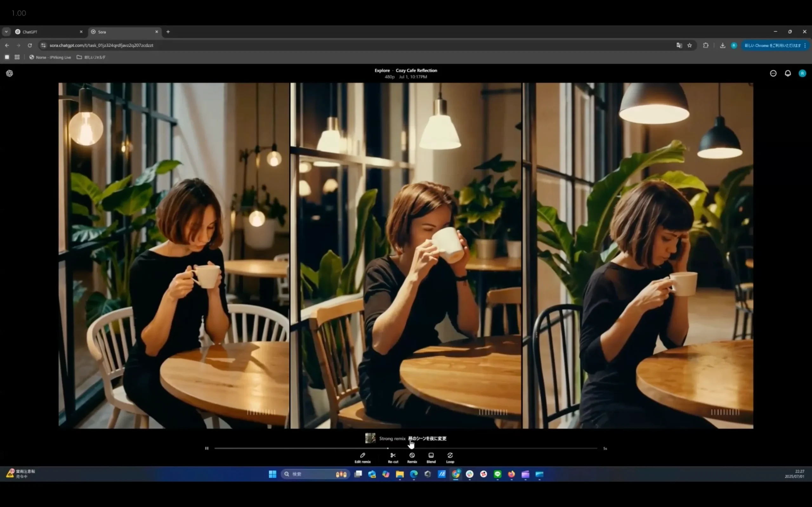
Task: Open the Norse - IPViking Live bookmark
Action: (x=50, y=57)
